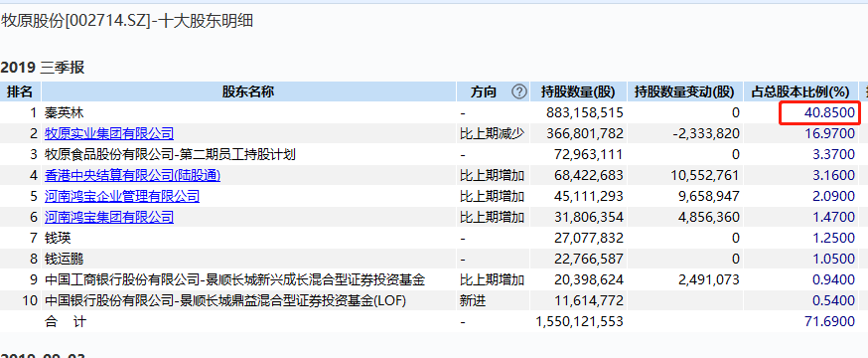
Task: Select the 合计 total row label
Action: tap(66, 321)
